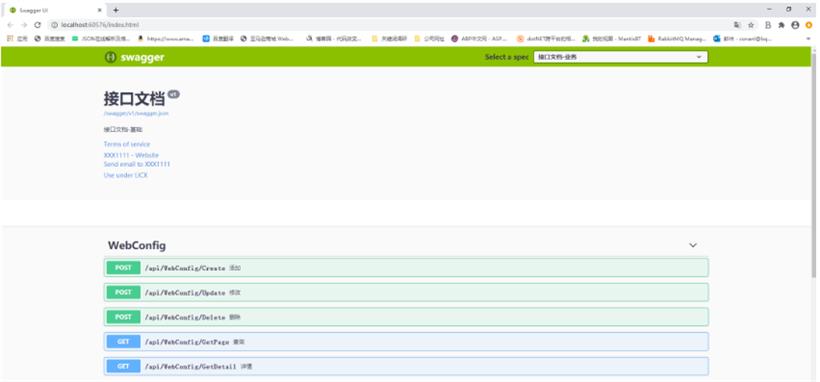The image size is (820, 382).
Task: Click the page vertical scrollbar
Action: point(814,162)
